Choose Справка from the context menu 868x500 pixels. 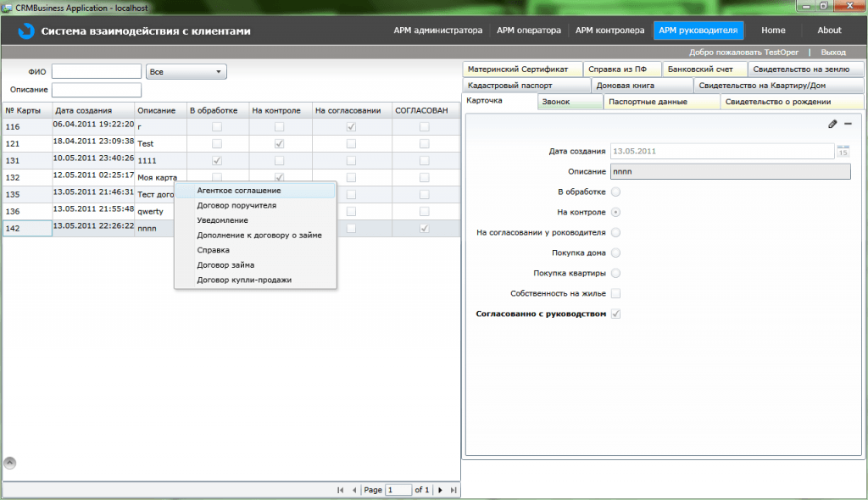click(x=255, y=250)
